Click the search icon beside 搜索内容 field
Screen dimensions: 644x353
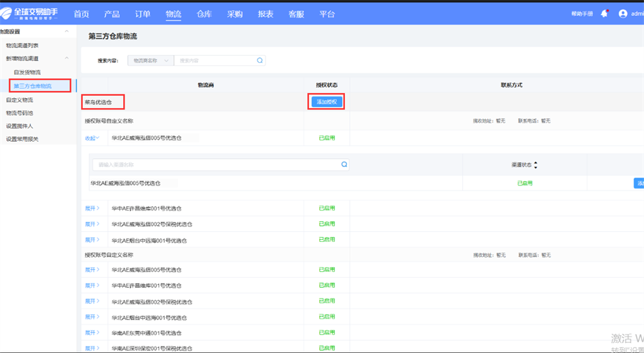pos(260,60)
